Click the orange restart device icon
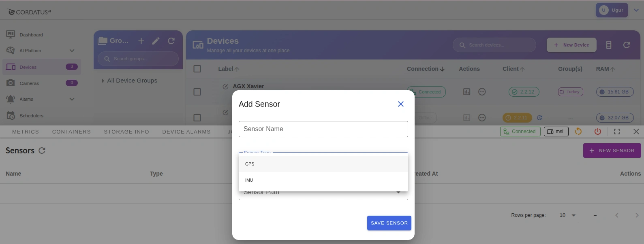The height and width of the screenshot is (244, 644). pyautogui.click(x=578, y=132)
